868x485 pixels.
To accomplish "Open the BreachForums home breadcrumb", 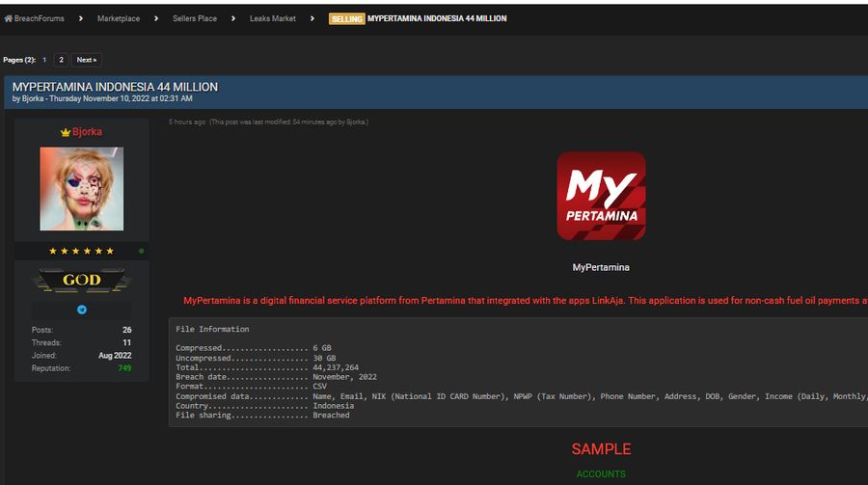I will pyautogui.click(x=40, y=19).
